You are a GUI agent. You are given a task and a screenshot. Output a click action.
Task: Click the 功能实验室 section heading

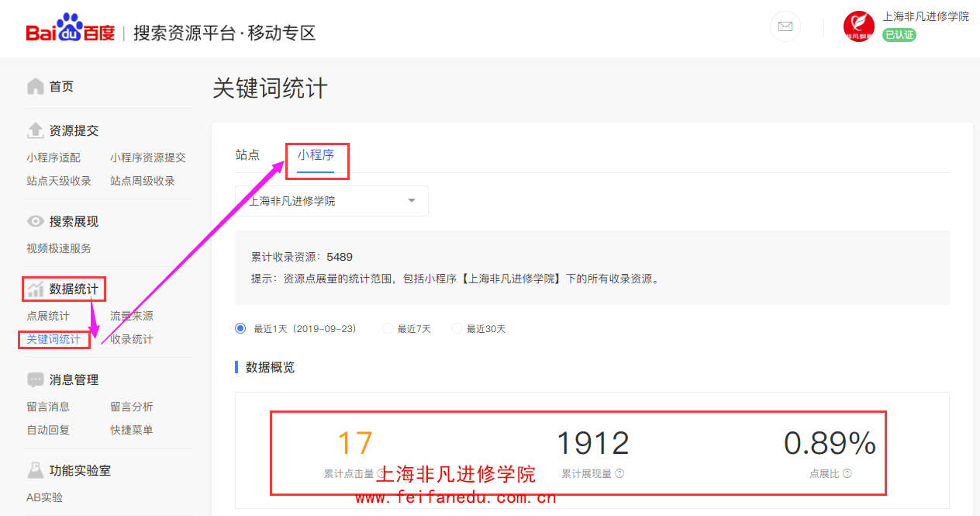(x=80, y=470)
